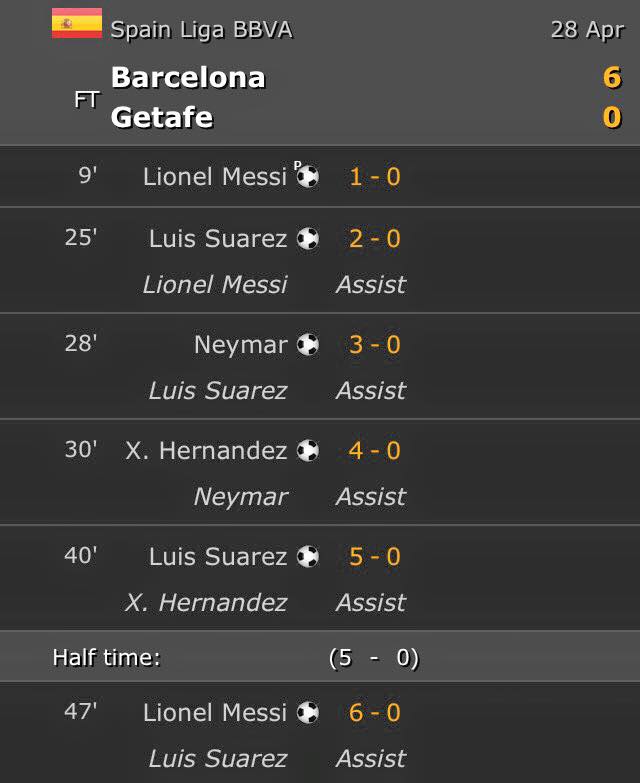Click the Spain flag icon
640x783 pixels.
pos(77,23)
